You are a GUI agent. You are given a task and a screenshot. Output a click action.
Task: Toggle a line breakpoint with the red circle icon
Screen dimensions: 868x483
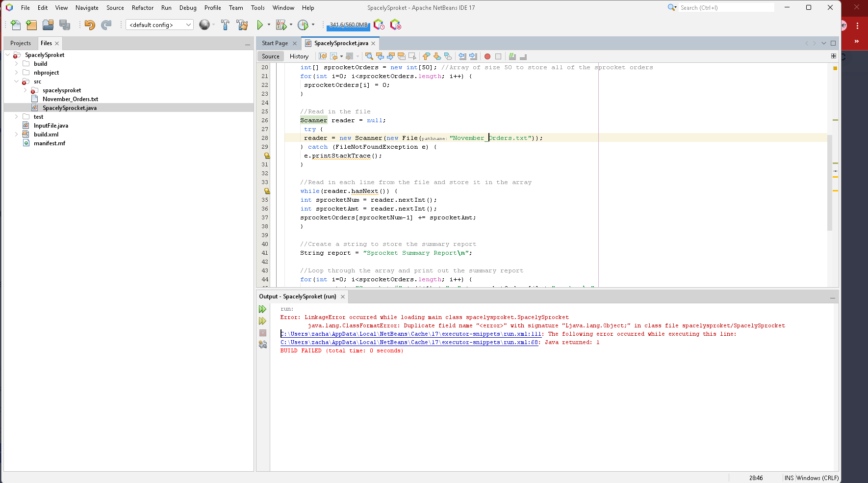[487, 56]
